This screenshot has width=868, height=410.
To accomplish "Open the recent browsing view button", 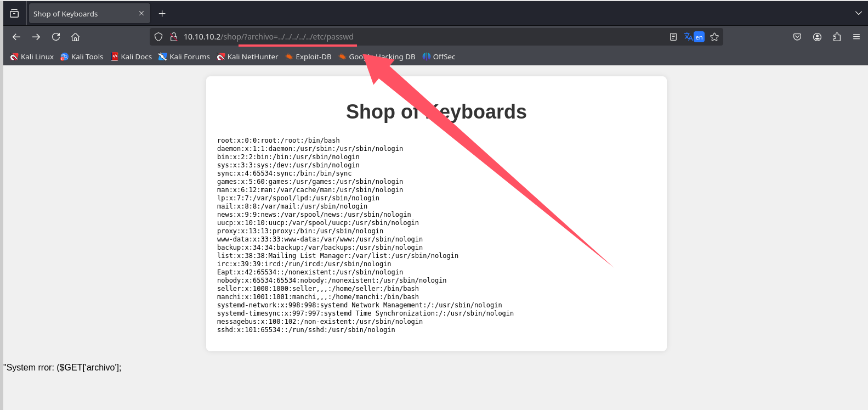I will click(14, 13).
